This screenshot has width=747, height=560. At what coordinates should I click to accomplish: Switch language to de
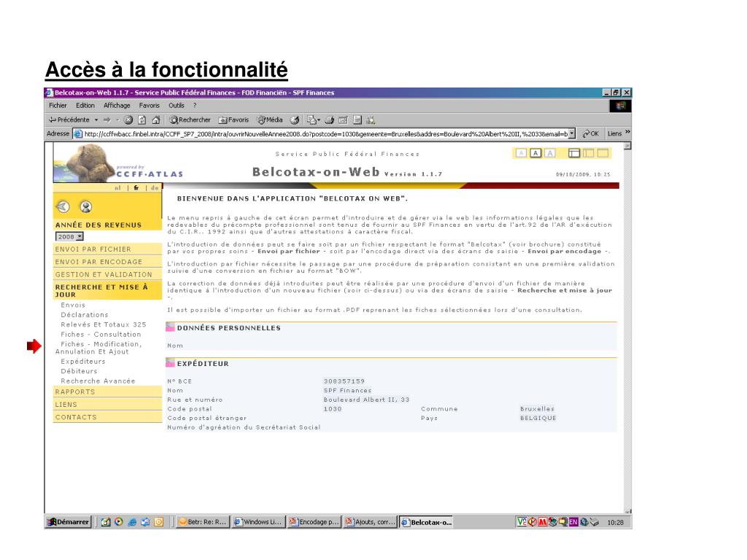(x=155, y=188)
